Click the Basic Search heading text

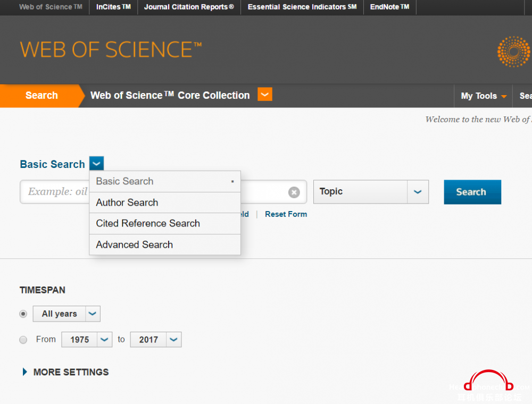52,164
